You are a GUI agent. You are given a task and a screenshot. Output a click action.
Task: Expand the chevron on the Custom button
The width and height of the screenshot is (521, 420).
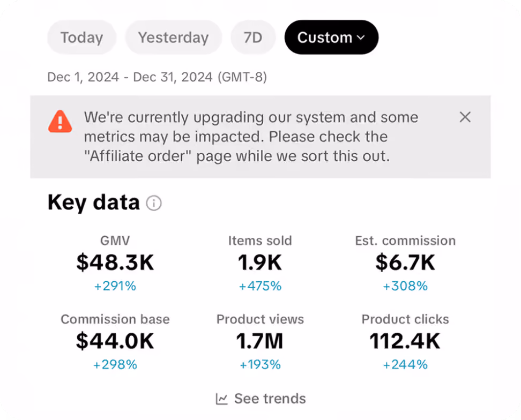tap(361, 38)
